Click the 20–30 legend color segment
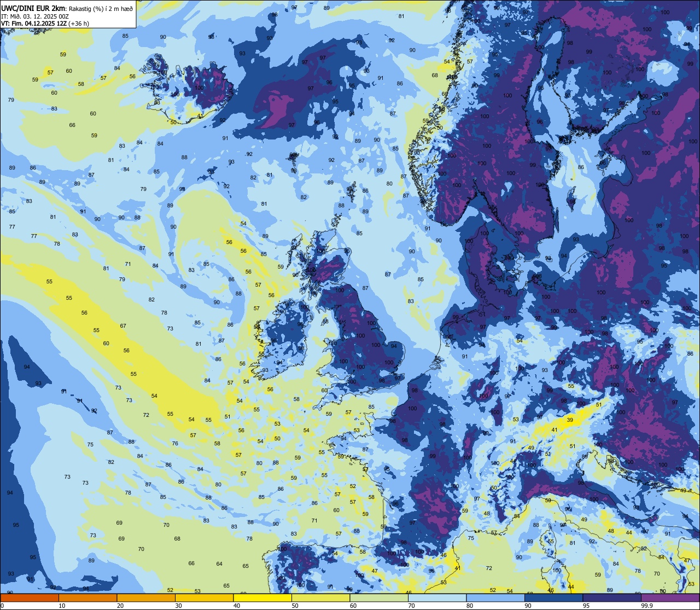The width and height of the screenshot is (700, 610). click(x=146, y=597)
